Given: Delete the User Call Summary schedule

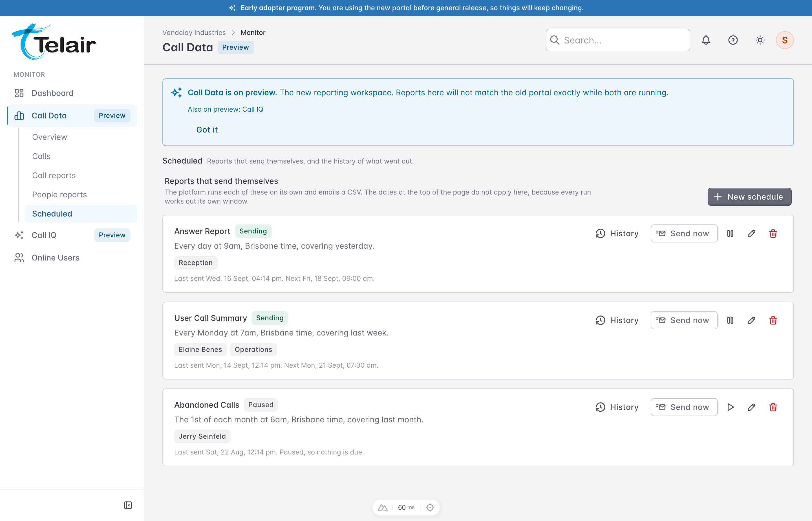Looking at the screenshot, I should [773, 320].
